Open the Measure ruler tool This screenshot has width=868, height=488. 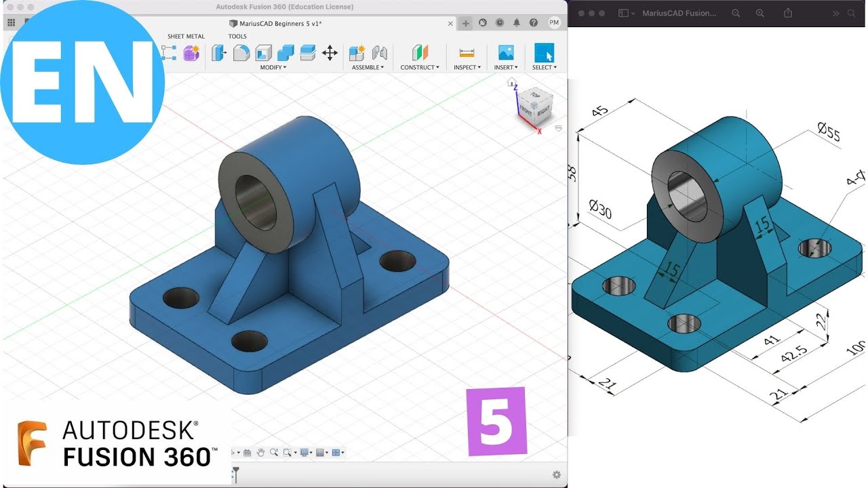(467, 53)
